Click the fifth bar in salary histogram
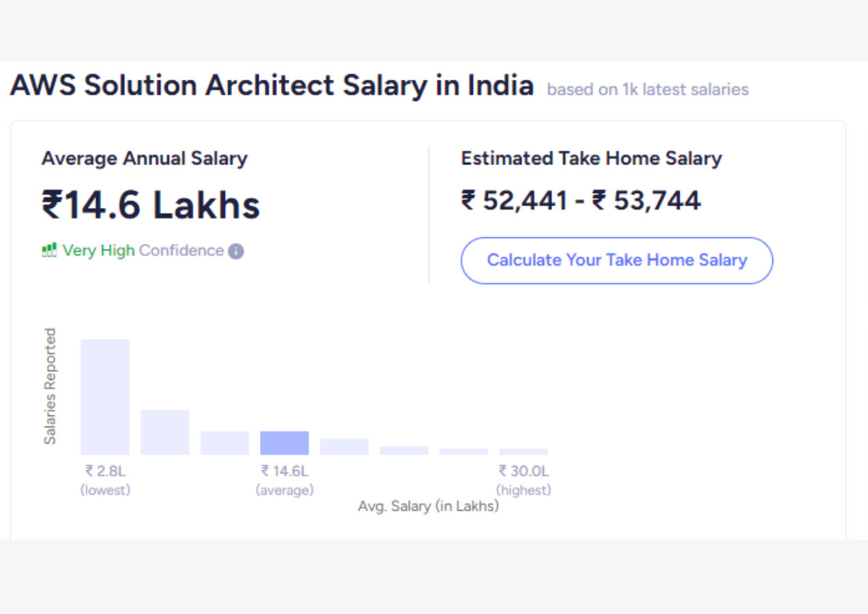Image resolution: width=868 pixels, height=614 pixels. click(x=344, y=447)
